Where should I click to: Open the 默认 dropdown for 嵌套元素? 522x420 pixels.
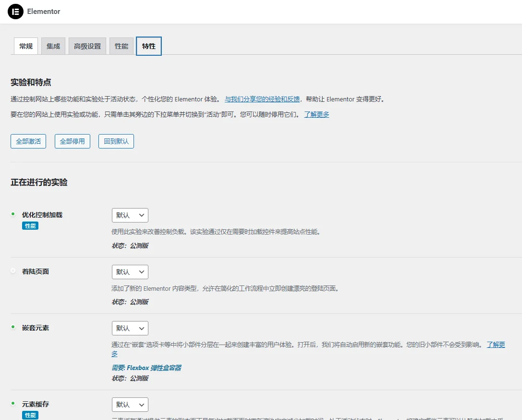(x=130, y=328)
